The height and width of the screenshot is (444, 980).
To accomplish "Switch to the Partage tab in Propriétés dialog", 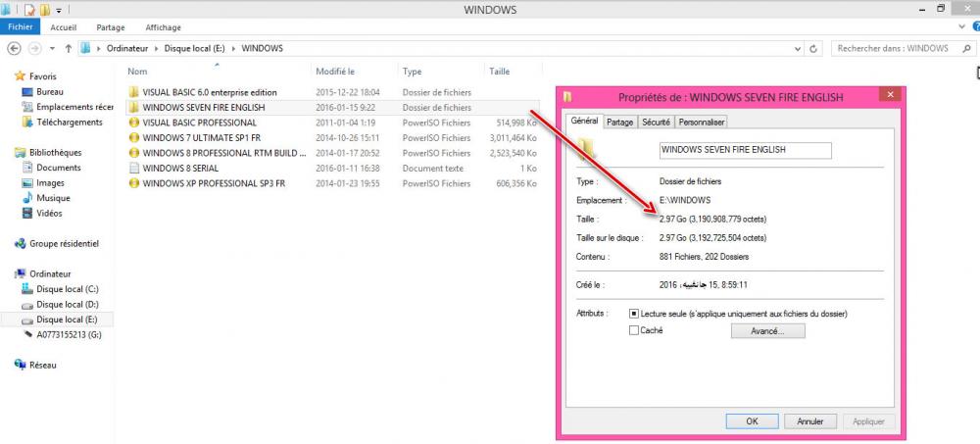I will pos(619,123).
